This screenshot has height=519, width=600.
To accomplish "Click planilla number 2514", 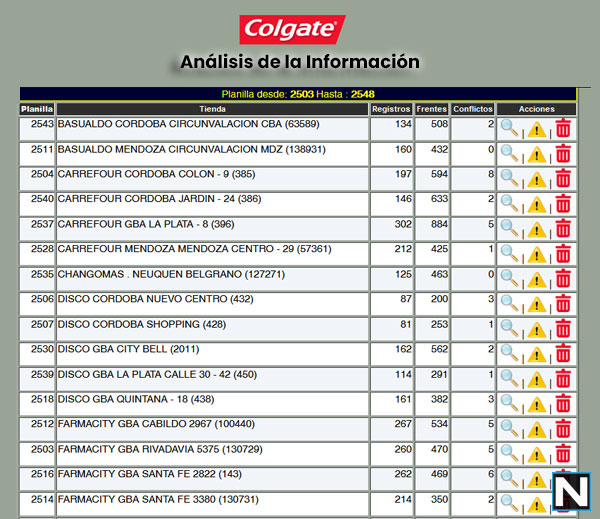I will [x=42, y=499].
